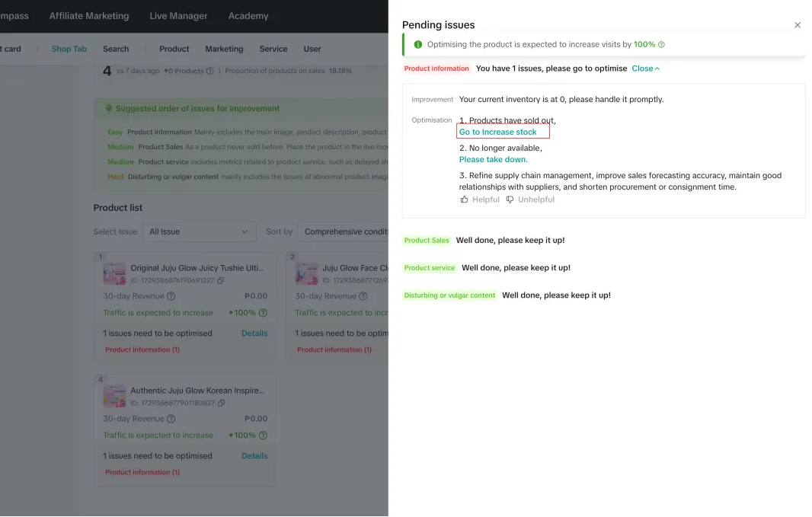
Task: Click Product information (1) under Juju Glow Face
Action: [x=334, y=349]
